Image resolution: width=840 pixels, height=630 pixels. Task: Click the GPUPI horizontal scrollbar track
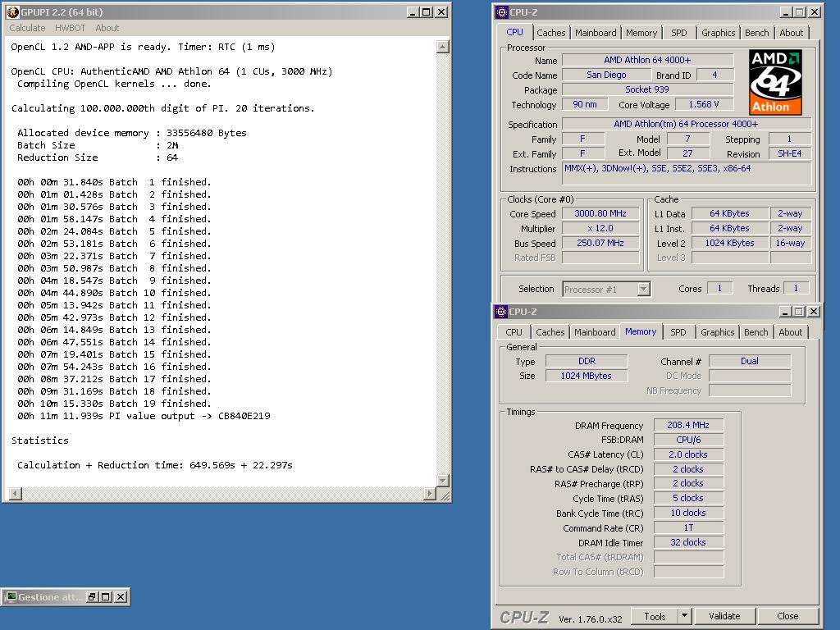[x=223, y=493]
